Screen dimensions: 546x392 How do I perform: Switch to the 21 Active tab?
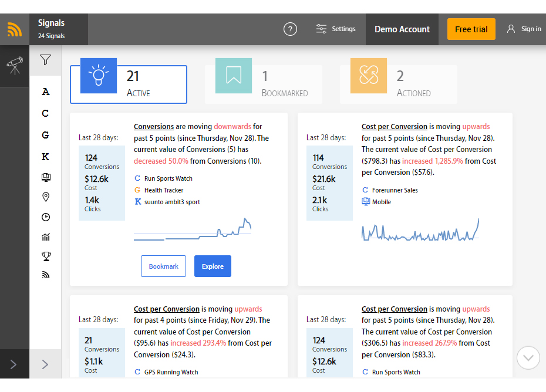tap(129, 85)
